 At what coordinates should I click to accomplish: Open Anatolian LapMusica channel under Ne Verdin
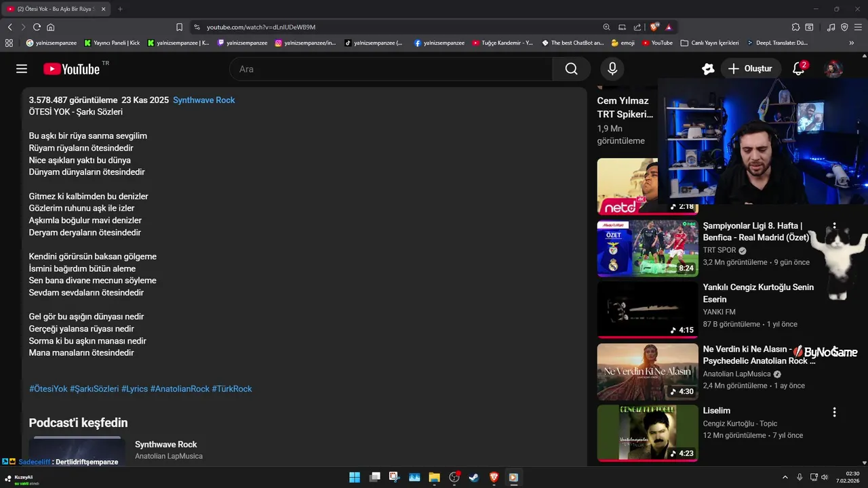coord(737,374)
